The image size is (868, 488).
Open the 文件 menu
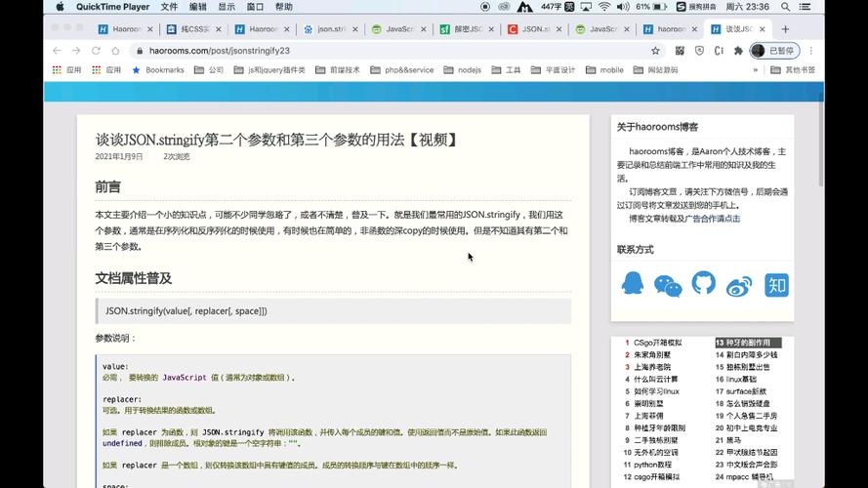click(169, 7)
